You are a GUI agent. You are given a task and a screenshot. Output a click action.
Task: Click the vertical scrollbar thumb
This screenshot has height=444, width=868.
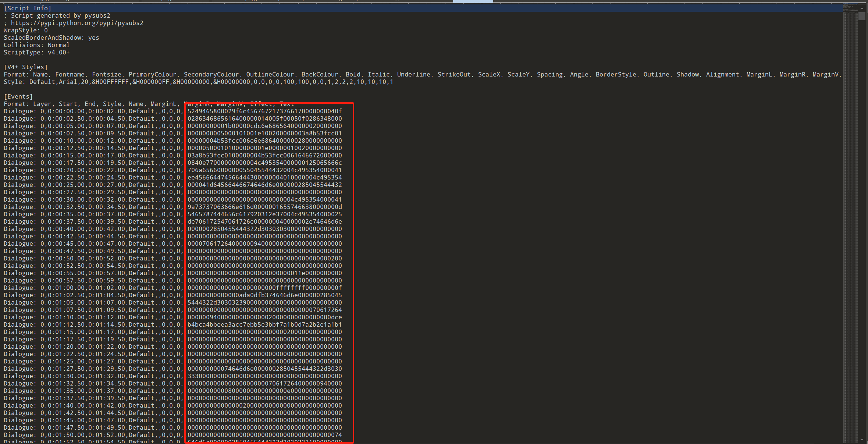(x=862, y=16)
